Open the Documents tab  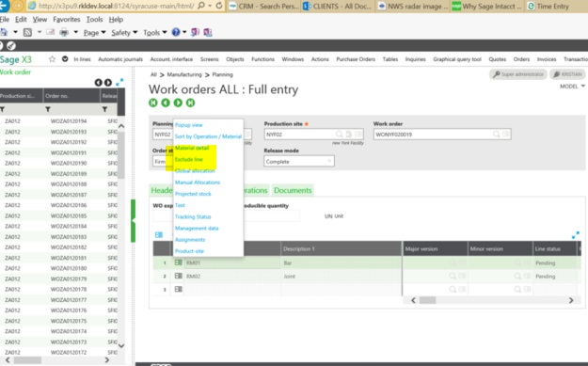293,190
